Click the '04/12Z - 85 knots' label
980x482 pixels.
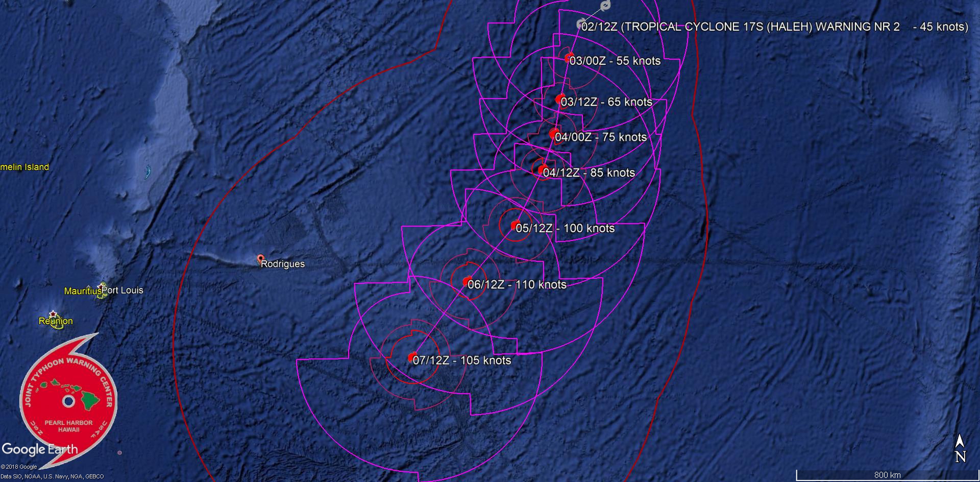click(589, 173)
